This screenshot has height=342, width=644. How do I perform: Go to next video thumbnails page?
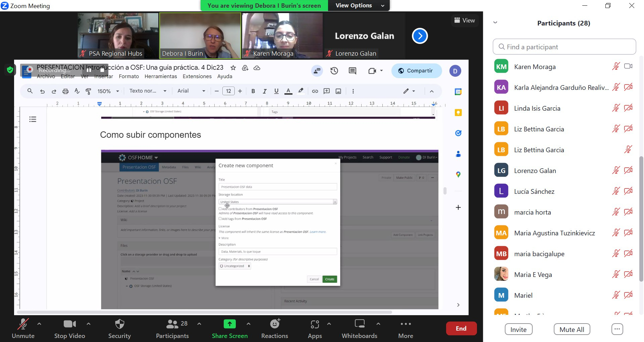click(420, 36)
